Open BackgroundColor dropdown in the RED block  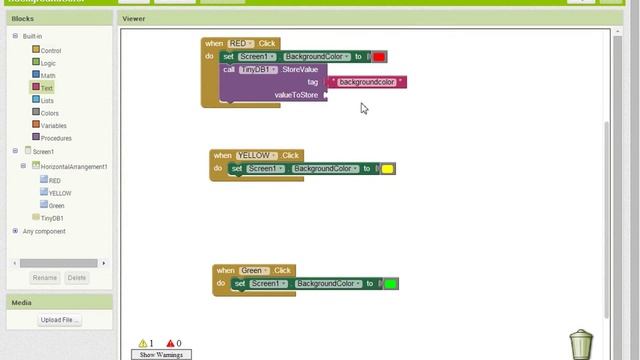click(x=317, y=57)
